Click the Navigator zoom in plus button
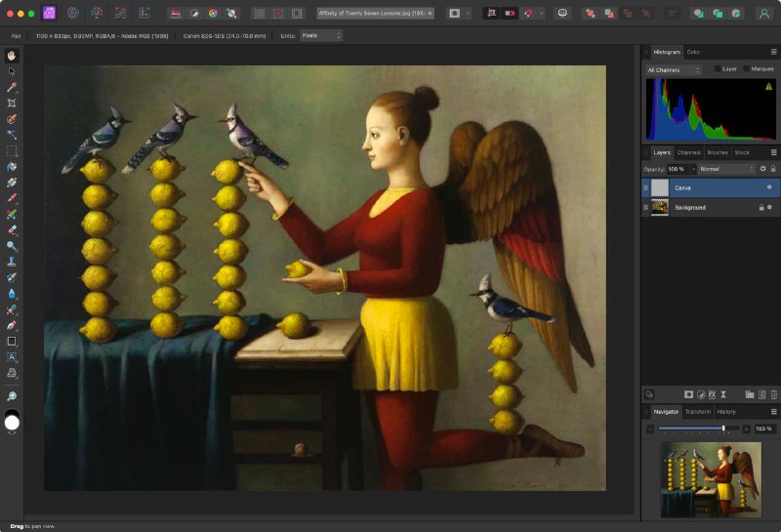Viewport: 781px width, 532px height. click(746, 429)
